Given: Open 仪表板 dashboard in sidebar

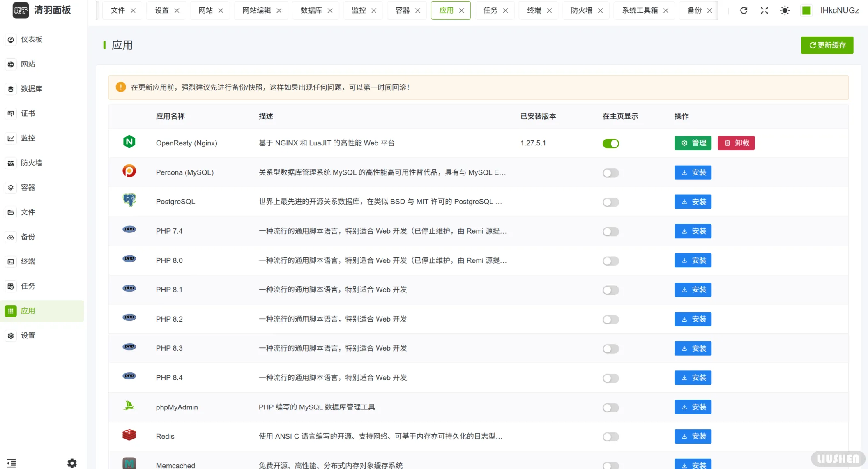Looking at the screenshot, I should coord(31,39).
